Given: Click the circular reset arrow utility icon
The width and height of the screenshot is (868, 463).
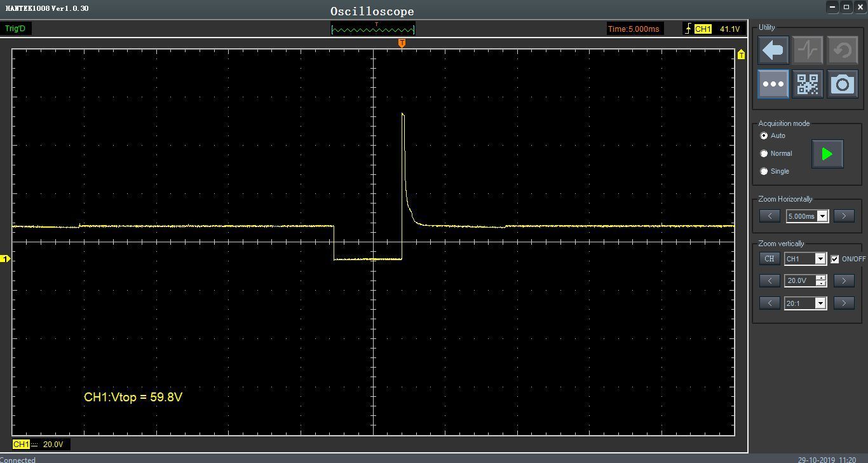Looking at the screenshot, I should point(843,50).
